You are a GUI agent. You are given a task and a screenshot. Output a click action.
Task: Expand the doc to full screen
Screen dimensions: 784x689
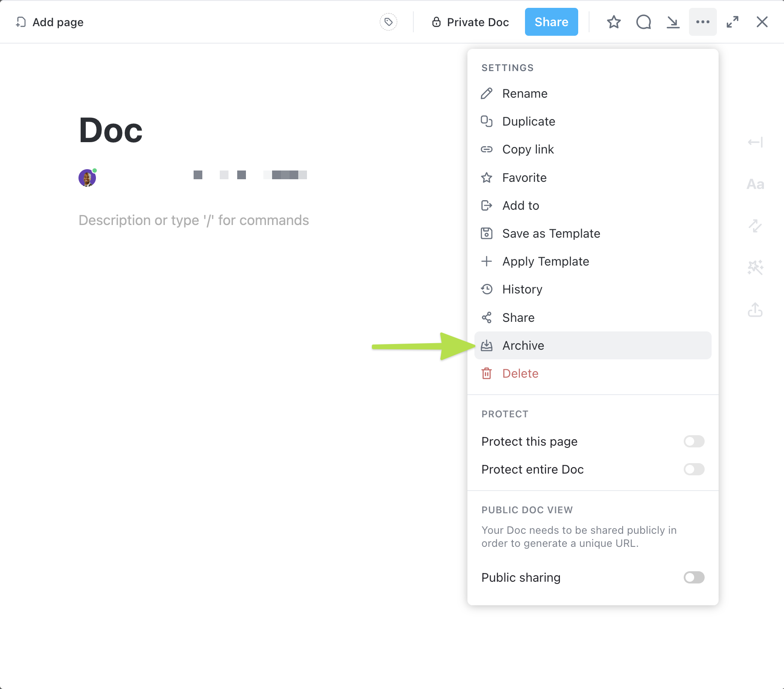pos(732,22)
